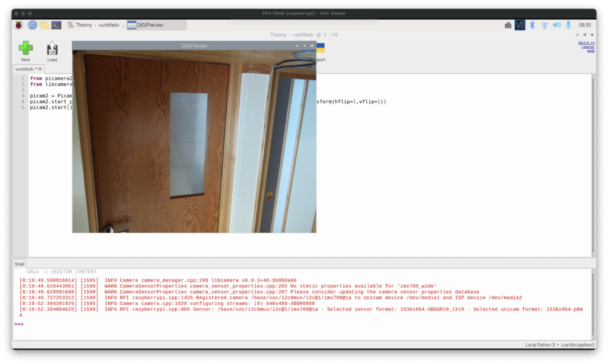The image size is (608, 364).
Task: Click the Switch to regular mode link
Action: [586, 46]
